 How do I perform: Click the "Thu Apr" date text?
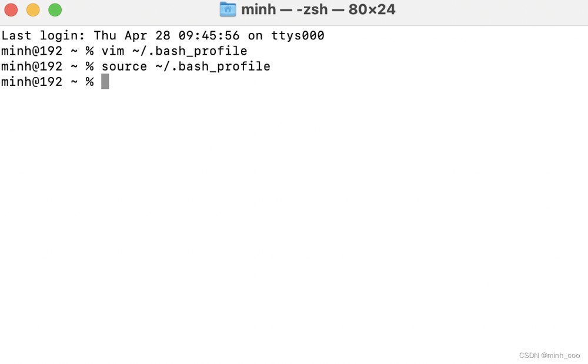click(x=120, y=36)
